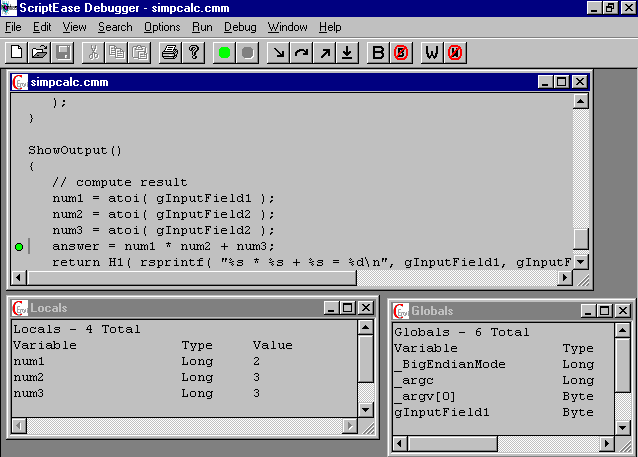Click the return H1( rsprintf line
The height and width of the screenshot is (457, 638).
point(312,262)
